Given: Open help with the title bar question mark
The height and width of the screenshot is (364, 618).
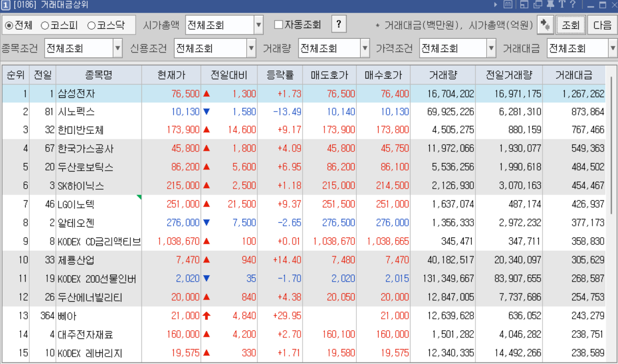Looking at the screenshot, I should point(573,5).
